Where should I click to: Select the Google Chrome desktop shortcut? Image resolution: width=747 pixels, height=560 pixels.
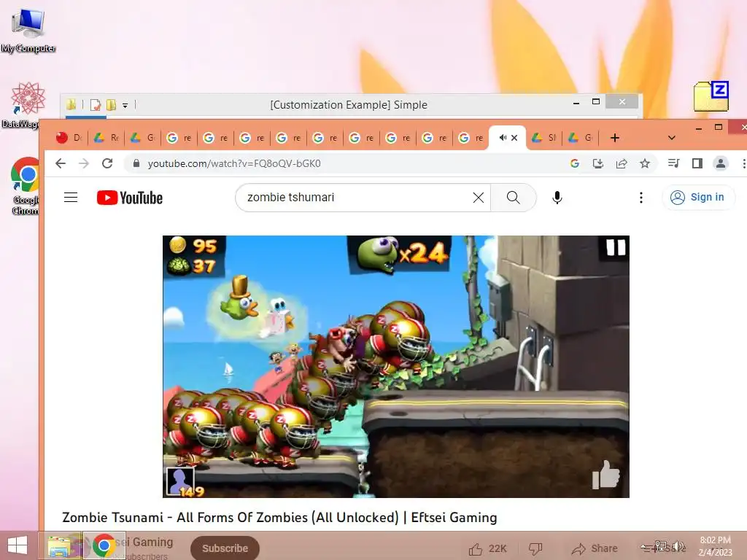click(25, 186)
